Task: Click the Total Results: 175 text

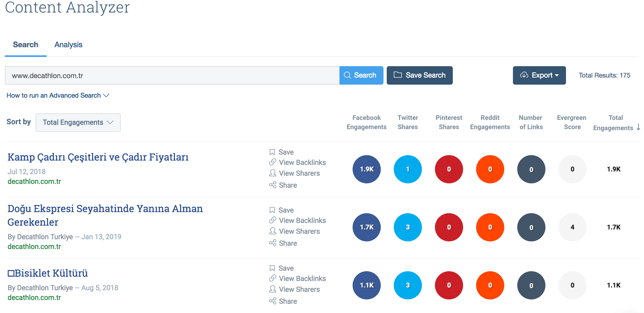Action: click(604, 75)
